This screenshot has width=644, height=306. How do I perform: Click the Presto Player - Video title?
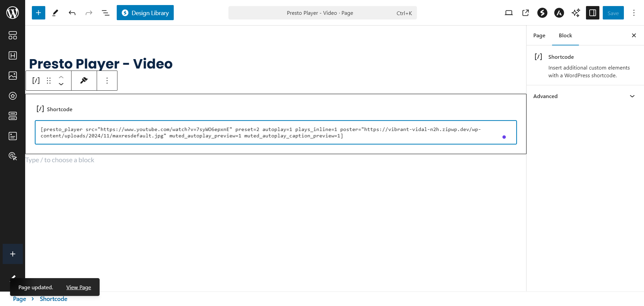tap(101, 63)
